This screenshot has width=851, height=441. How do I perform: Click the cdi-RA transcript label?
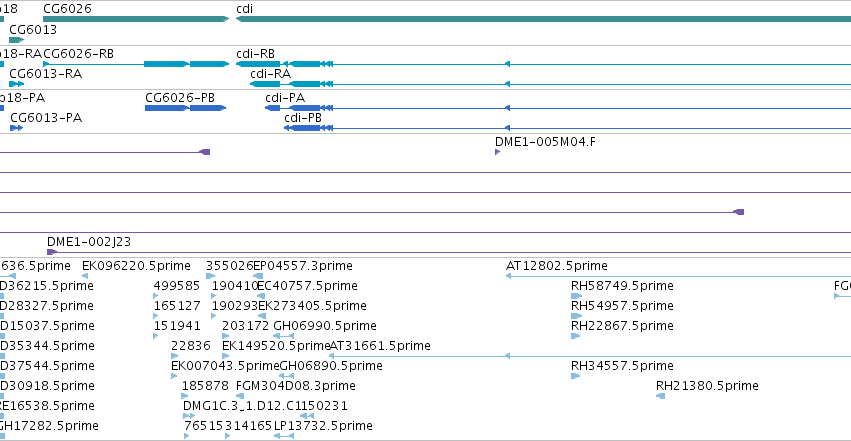[270, 74]
